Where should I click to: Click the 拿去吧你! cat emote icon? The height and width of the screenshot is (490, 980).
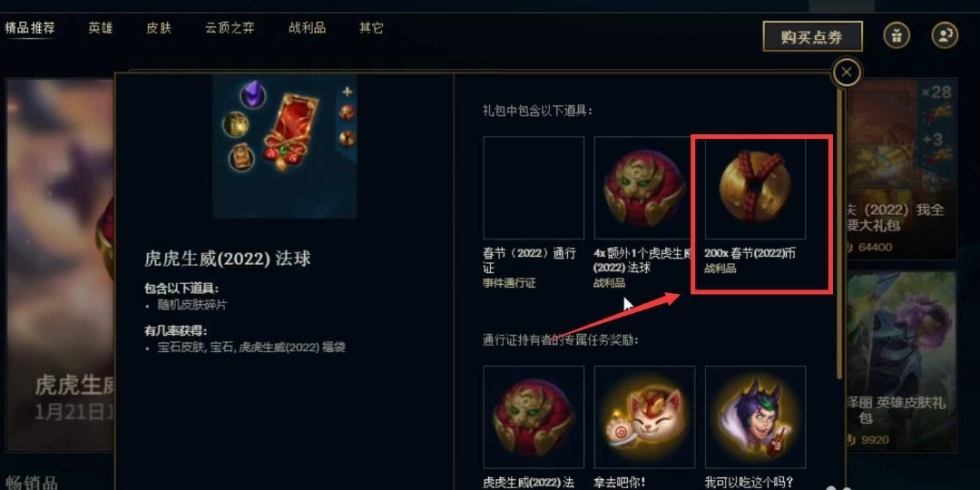[x=644, y=416]
